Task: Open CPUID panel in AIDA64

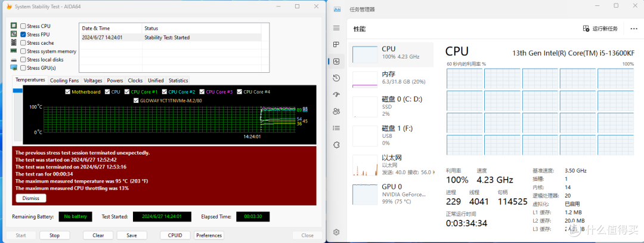Action: tap(175, 236)
